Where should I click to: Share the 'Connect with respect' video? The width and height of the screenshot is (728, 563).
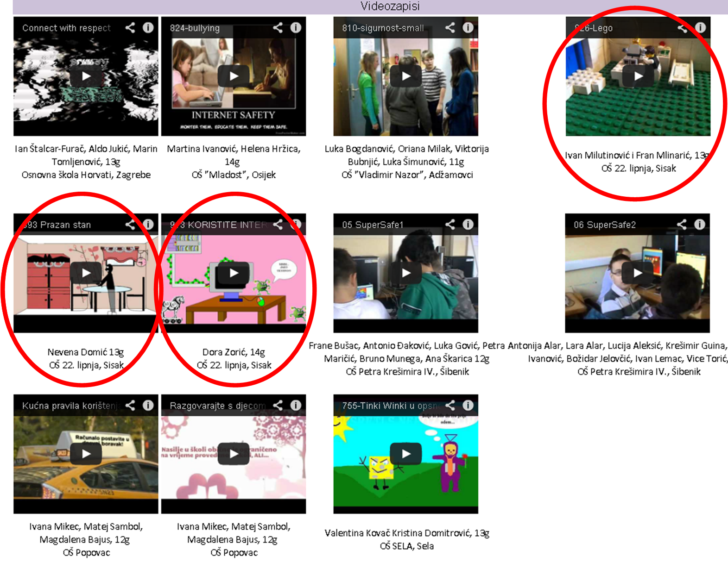[x=130, y=28]
